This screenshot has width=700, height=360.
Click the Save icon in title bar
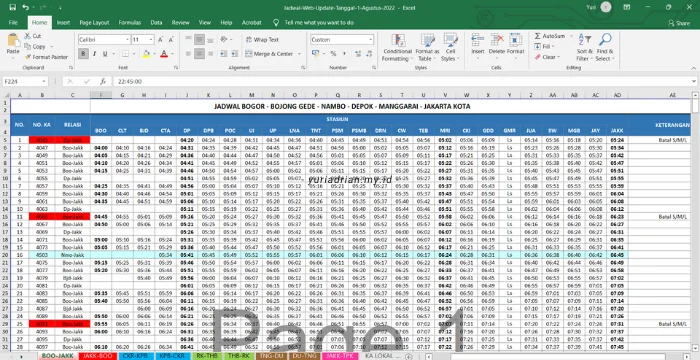tap(12, 8)
